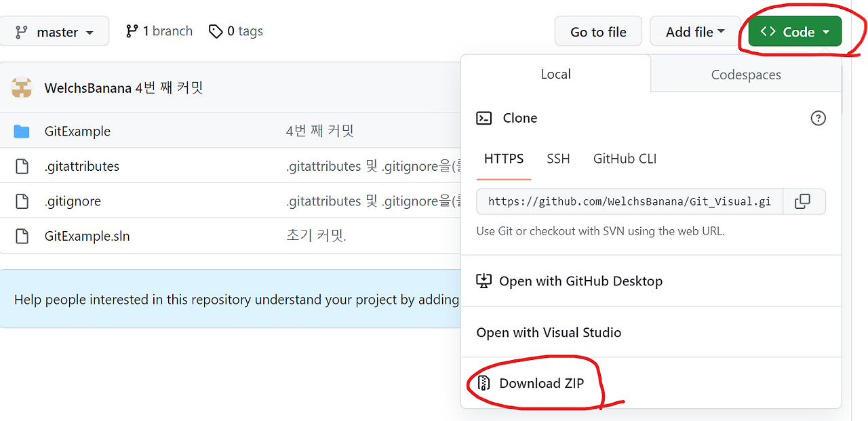Open the 1 branch link

pyautogui.click(x=159, y=31)
